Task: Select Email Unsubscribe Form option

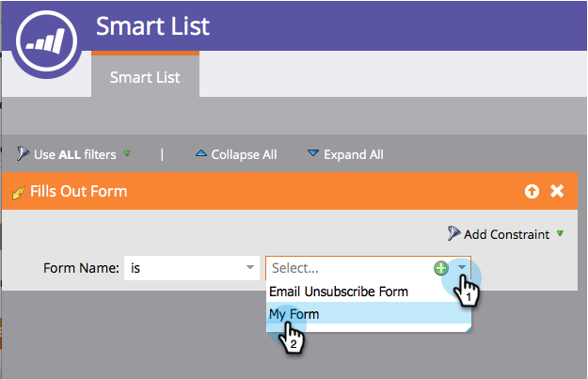Action: 339,292
